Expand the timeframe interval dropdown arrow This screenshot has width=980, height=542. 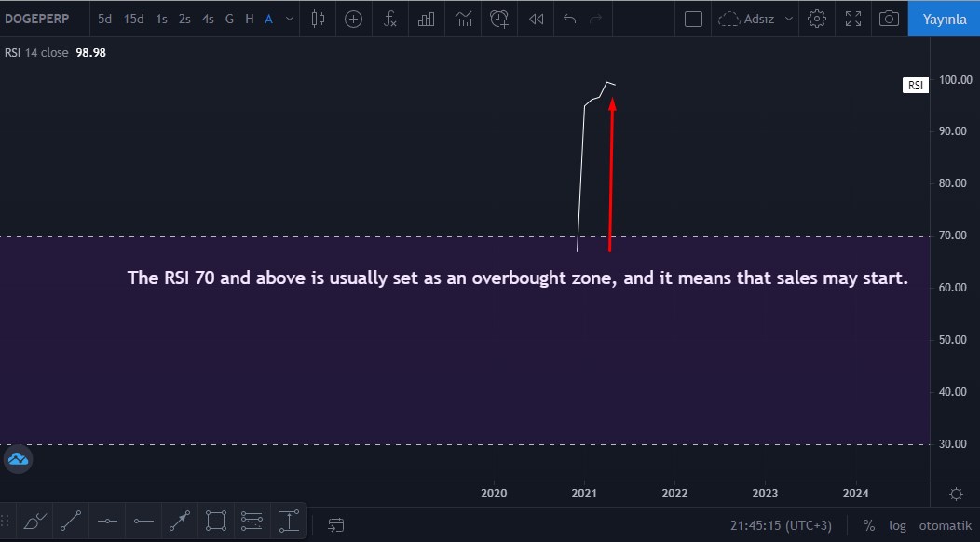tap(290, 19)
